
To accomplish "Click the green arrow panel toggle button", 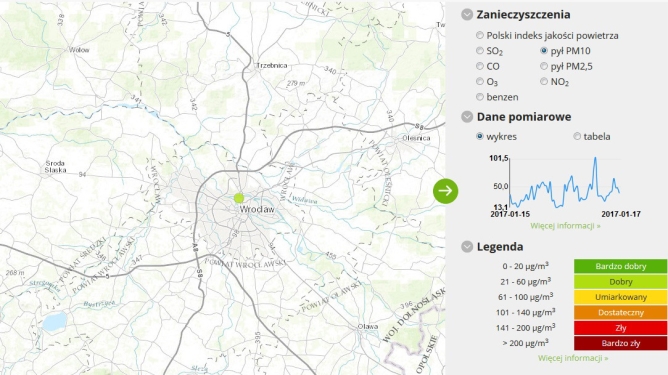I will click(446, 191).
